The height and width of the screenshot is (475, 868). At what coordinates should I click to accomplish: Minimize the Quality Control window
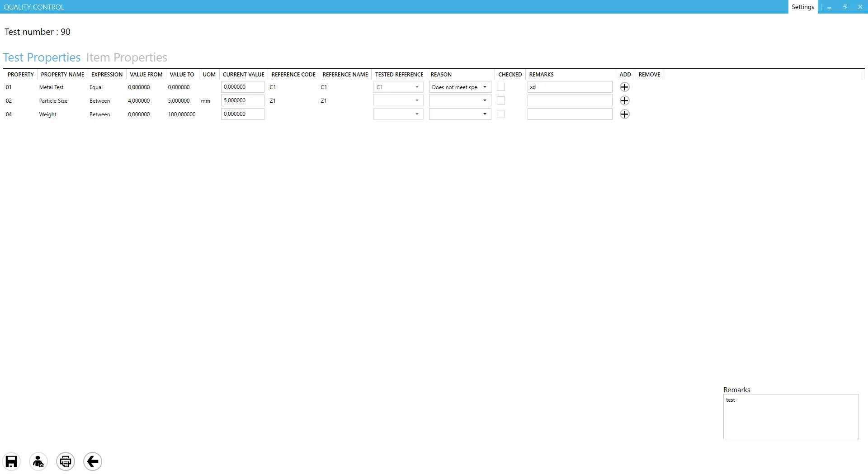(x=830, y=7)
